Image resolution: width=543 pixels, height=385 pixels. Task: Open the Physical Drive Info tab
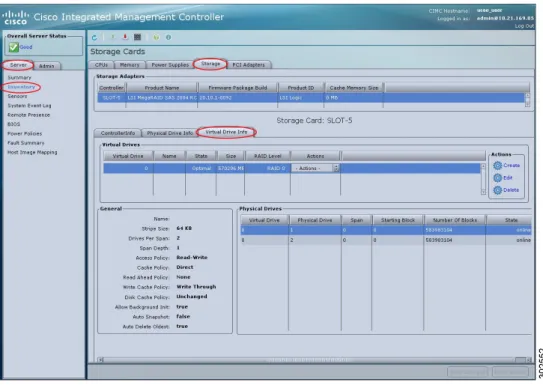(x=170, y=133)
